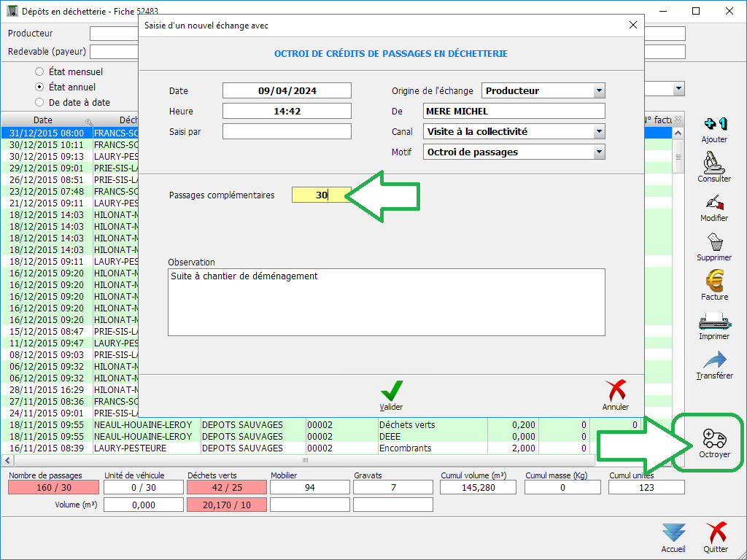Screen dimensions: 747x560
Task: Select the État mensuel radio button
Action: [x=40, y=72]
